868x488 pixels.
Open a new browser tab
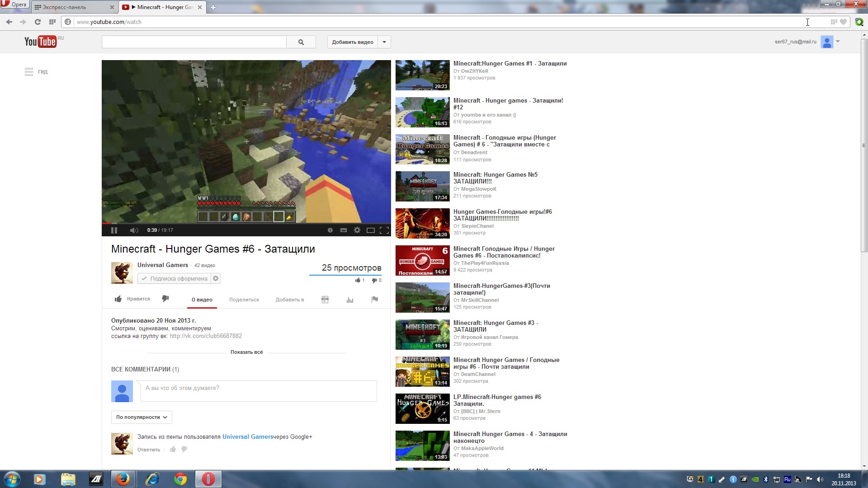coord(213,7)
